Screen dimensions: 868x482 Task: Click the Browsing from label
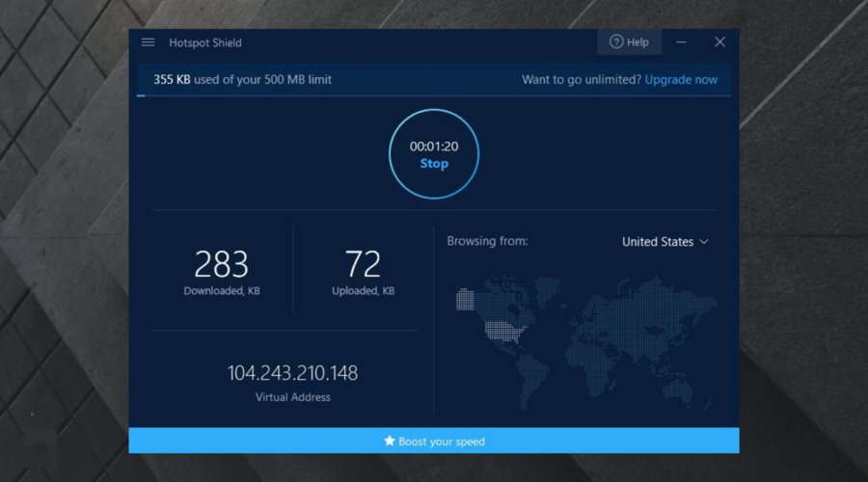coord(487,241)
